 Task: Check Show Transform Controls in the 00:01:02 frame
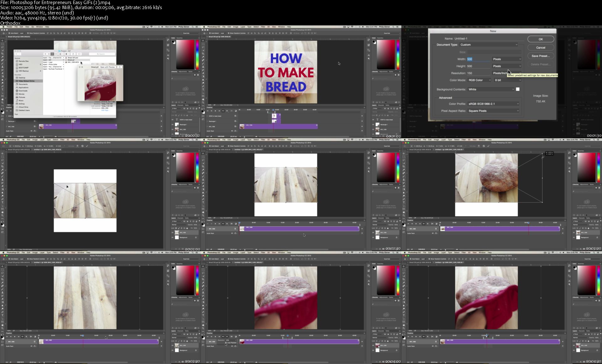tap(229, 33)
